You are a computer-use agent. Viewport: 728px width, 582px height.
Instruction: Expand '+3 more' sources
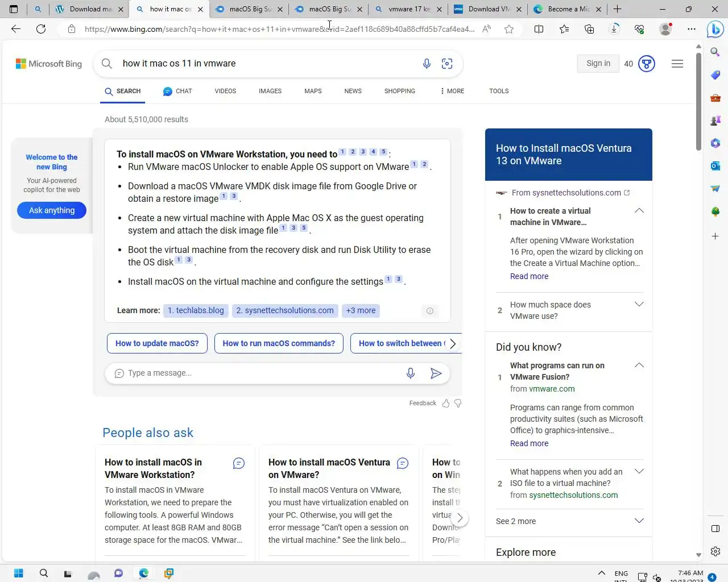[x=361, y=311]
